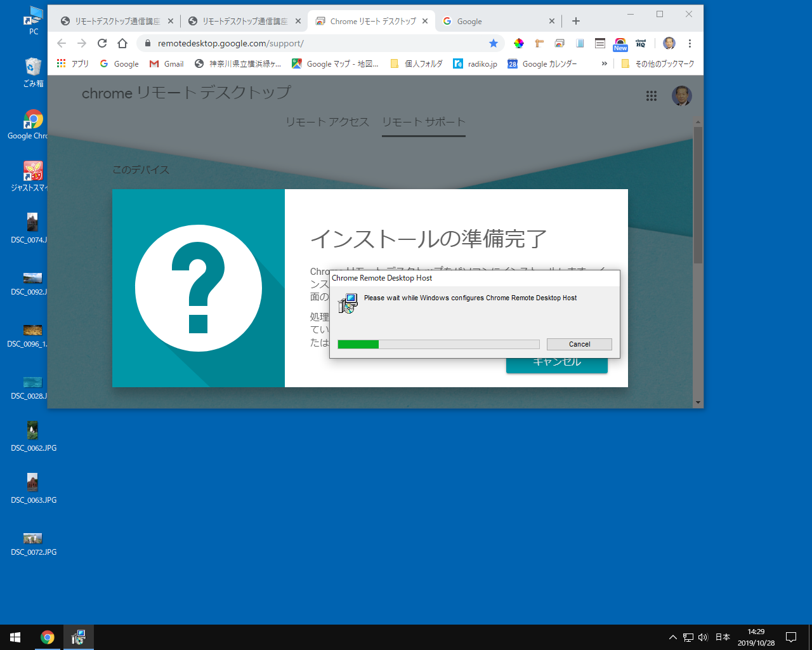Click the page vertical scrollbar thumb
Viewport: 812px width, 650px height.
(698, 195)
